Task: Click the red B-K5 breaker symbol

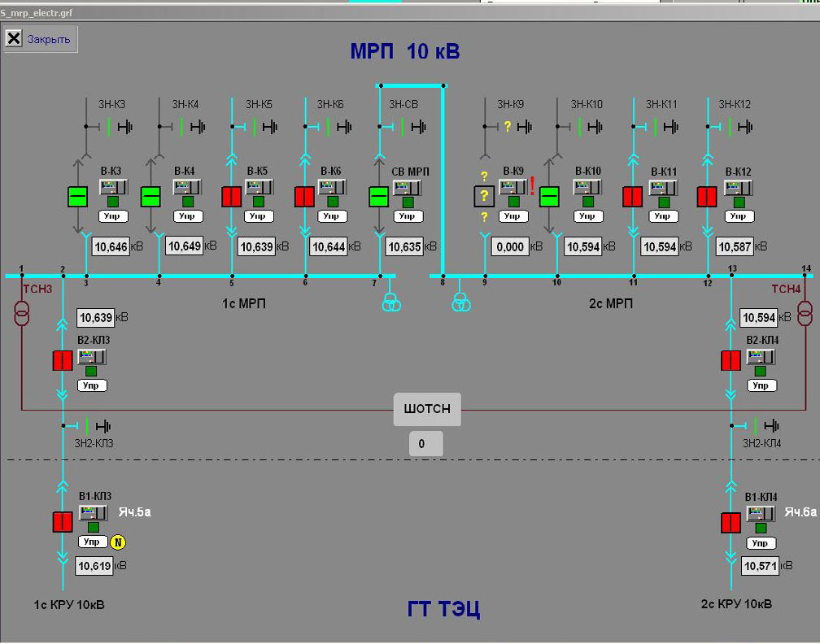Action: (x=233, y=197)
